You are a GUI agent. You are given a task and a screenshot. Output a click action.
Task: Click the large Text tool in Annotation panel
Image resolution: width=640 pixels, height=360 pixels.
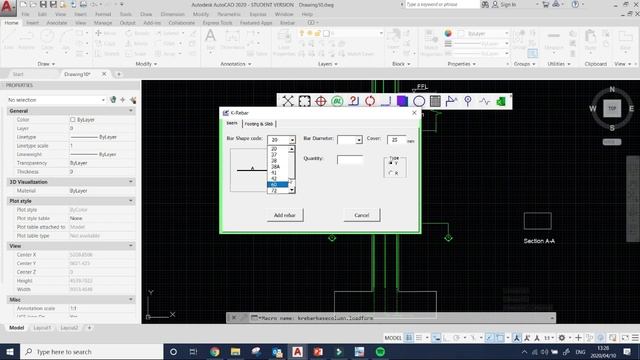pos(210,40)
